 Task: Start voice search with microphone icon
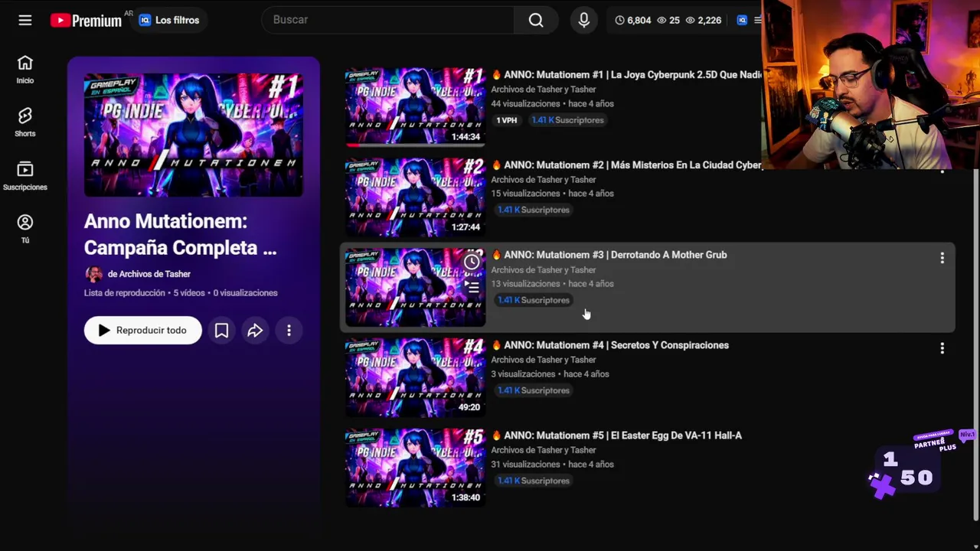pos(584,20)
